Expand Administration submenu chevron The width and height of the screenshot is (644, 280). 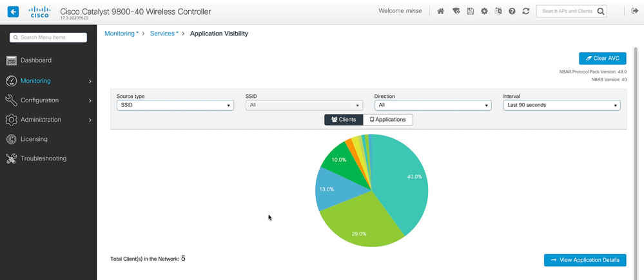click(x=90, y=120)
